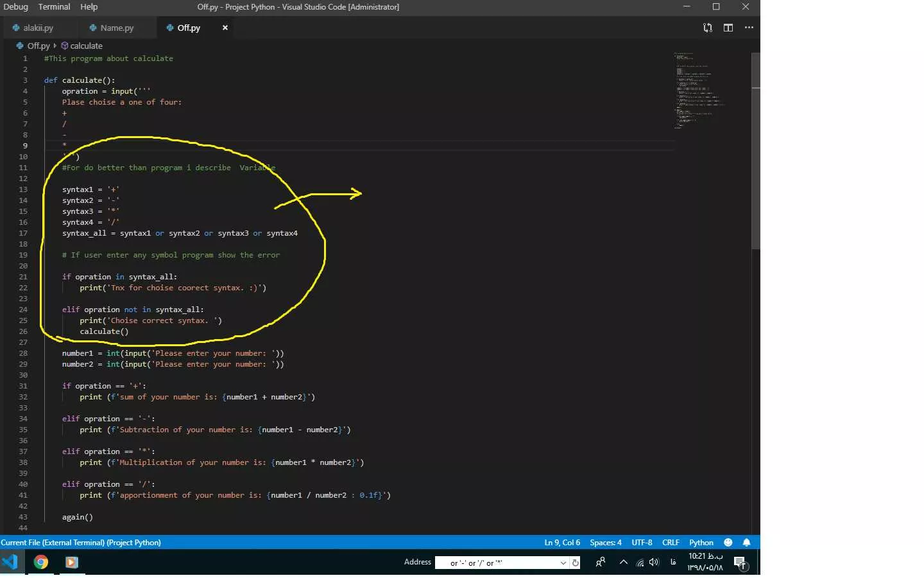Click the editor vertical scrollbar
The width and height of the screenshot is (924, 578).
coord(755,151)
